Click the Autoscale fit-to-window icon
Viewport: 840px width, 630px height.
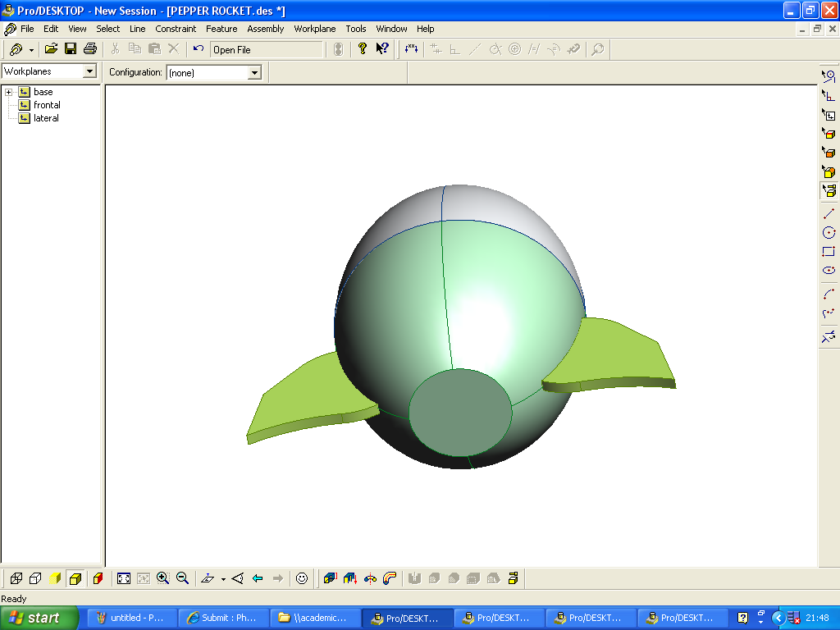point(124,578)
